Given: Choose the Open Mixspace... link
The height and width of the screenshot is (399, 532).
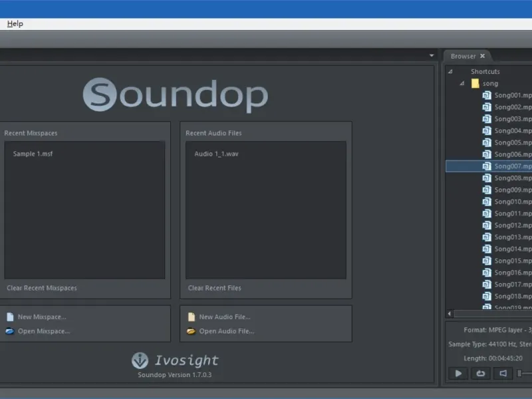Looking at the screenshot, I should tap(44, 331).
